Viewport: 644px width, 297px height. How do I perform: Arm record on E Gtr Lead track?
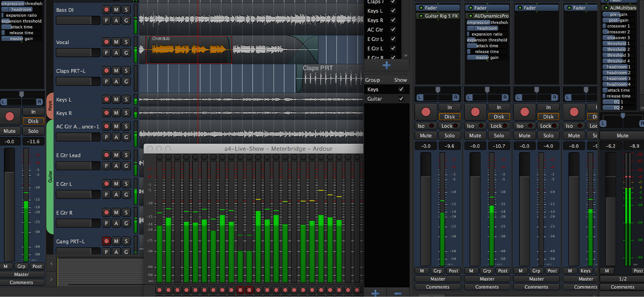106,155
